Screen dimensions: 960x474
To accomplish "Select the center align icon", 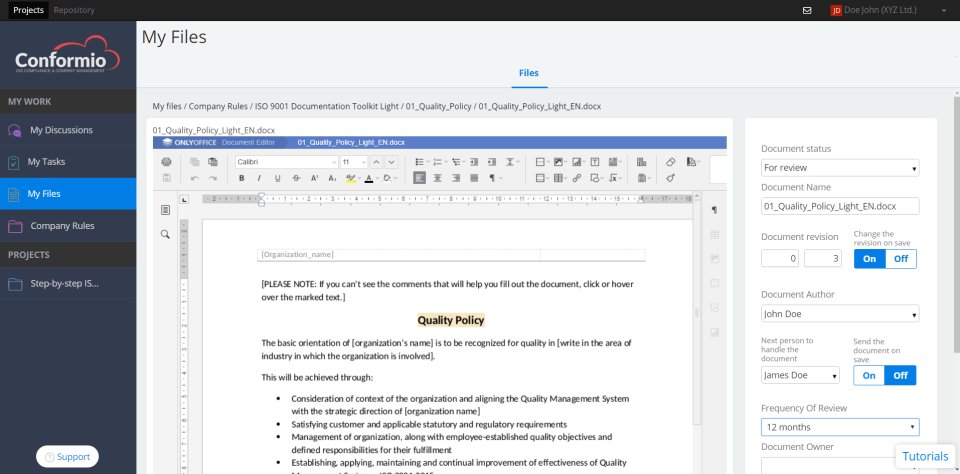I will point(438,178).
